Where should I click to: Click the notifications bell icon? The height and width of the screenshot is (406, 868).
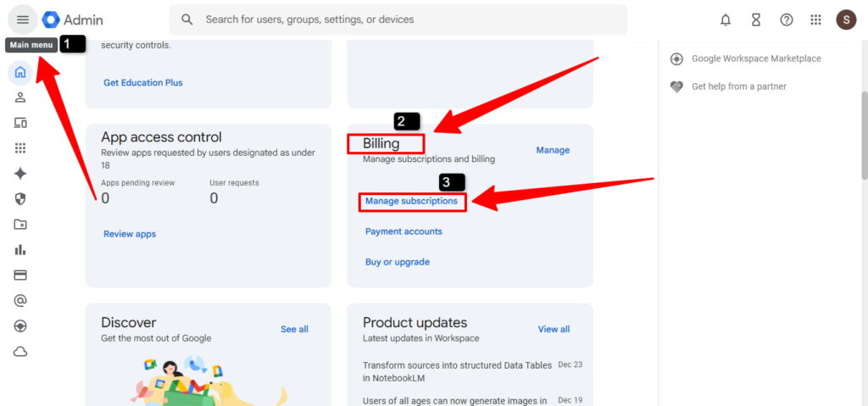click(726, 19)
